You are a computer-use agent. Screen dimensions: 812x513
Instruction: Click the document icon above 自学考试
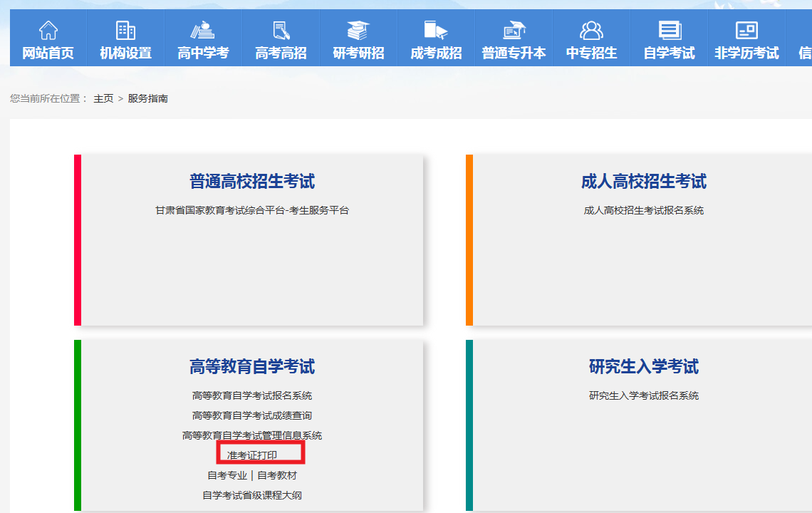669,31
